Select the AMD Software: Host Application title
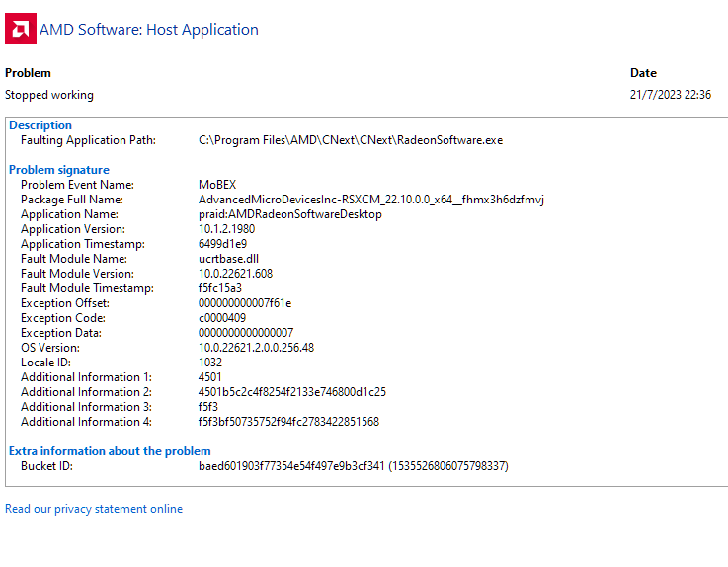The image size is (728, 567). pos(148,30)
